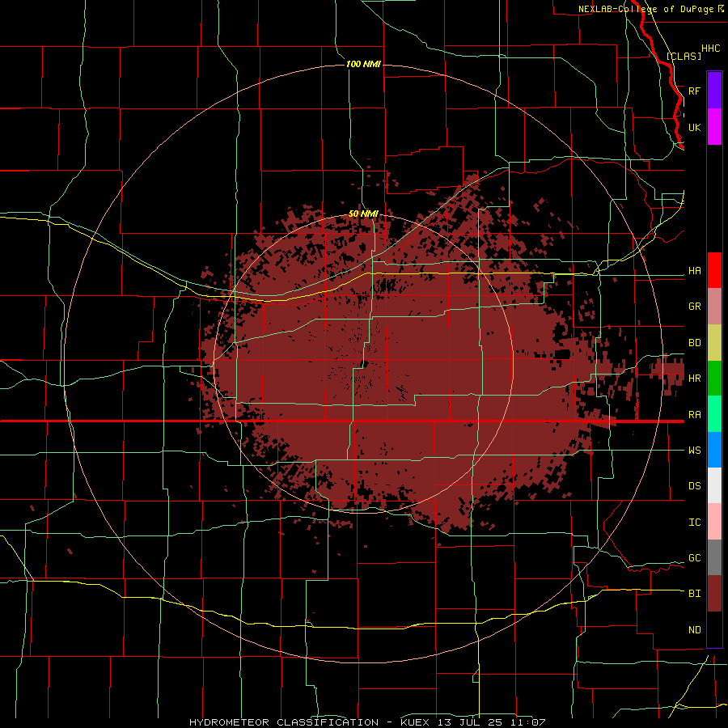This screenshot has height=728, width=728.
Task: Click the '13 JUL 25' date text
Action: 470,722
